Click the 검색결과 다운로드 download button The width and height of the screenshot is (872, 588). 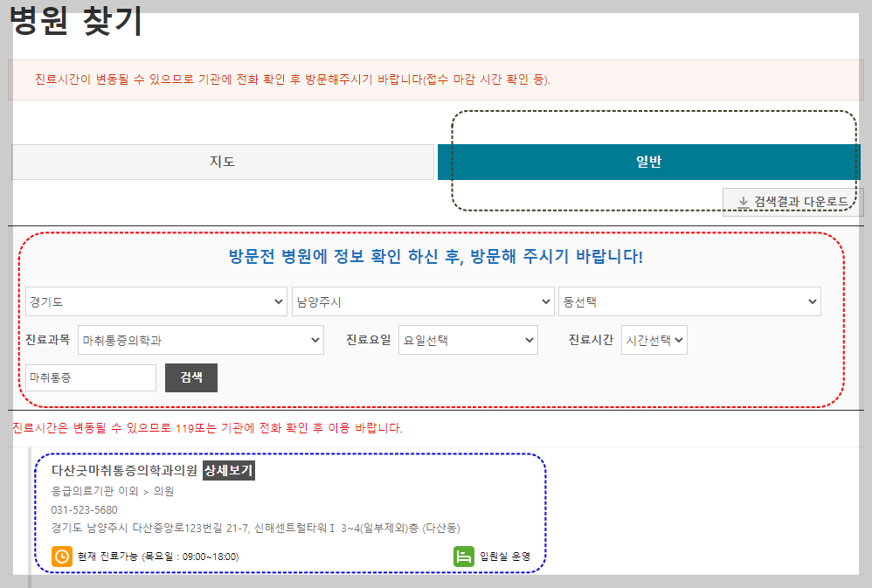pos(791,199)
